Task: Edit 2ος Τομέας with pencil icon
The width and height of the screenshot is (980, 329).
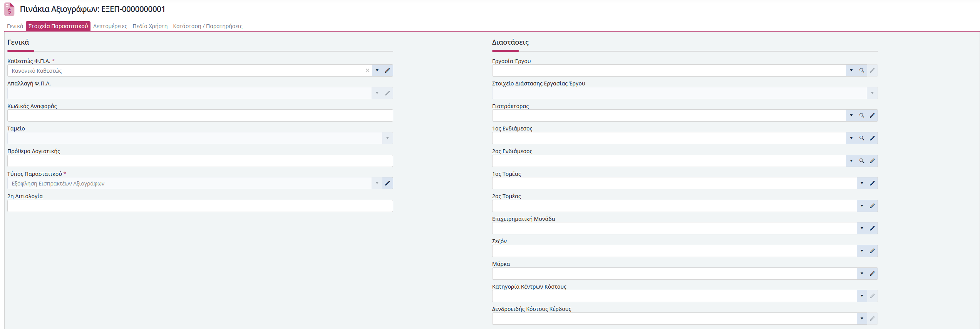Action: pyautogui.click(x=872, y=206)
